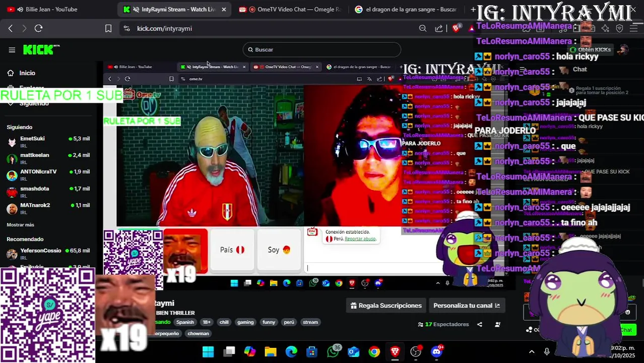Click the browser back arrow

11,28
